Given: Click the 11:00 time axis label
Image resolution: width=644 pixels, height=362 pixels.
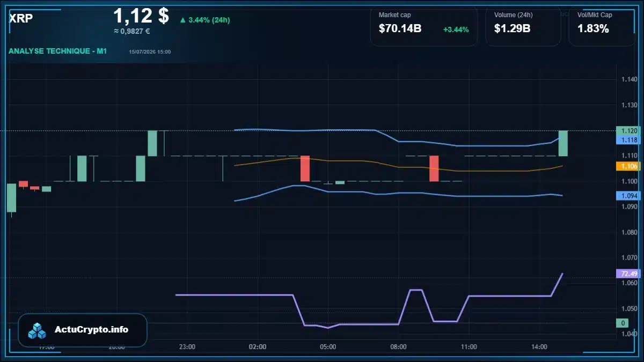Looking at the screenshot, I should coord(469,347).
